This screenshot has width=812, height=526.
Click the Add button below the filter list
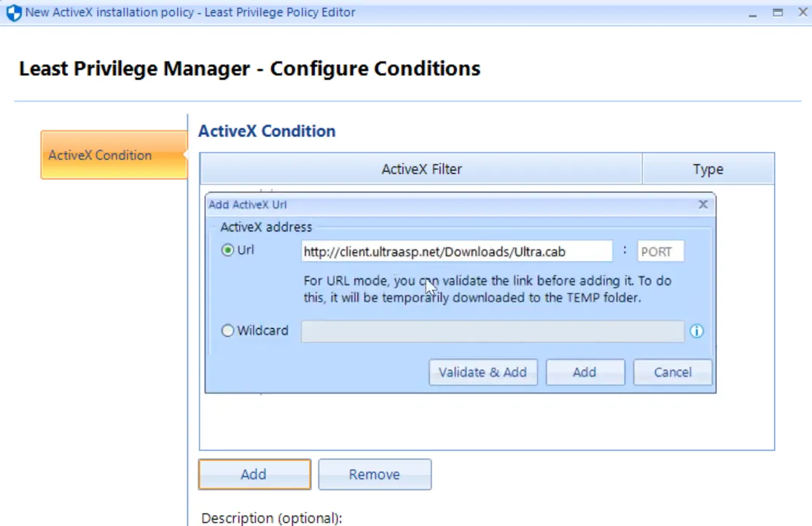(x=254, y=473)
